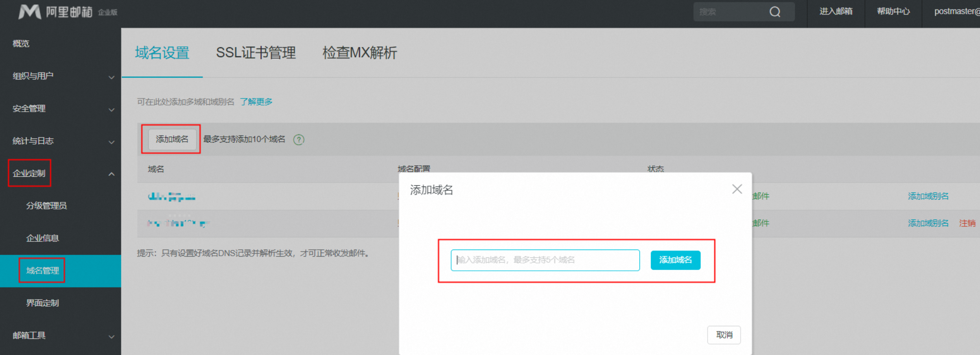Click the 了解更多 link
Viewport: 980px width, 355px height.
coord(256,102)
